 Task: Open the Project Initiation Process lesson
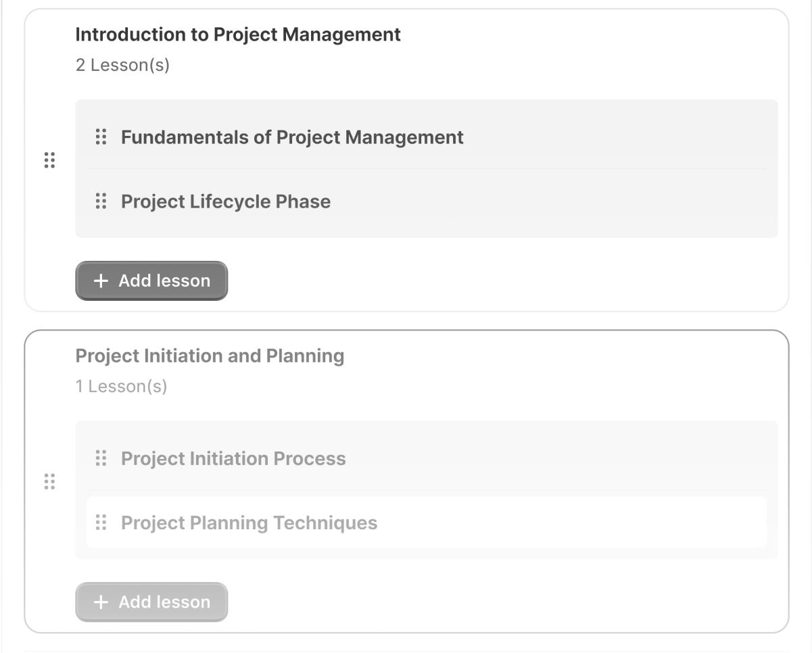pyautogui.click(x=233, y=458)
